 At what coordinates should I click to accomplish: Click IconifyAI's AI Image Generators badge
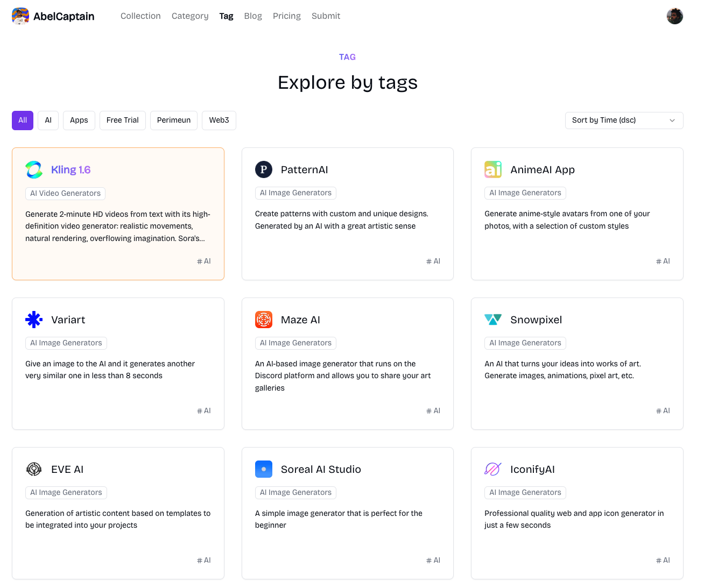point(525,492)
